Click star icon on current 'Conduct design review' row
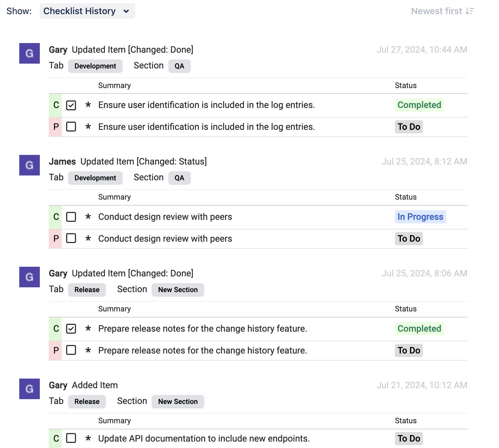 point(88,217)
